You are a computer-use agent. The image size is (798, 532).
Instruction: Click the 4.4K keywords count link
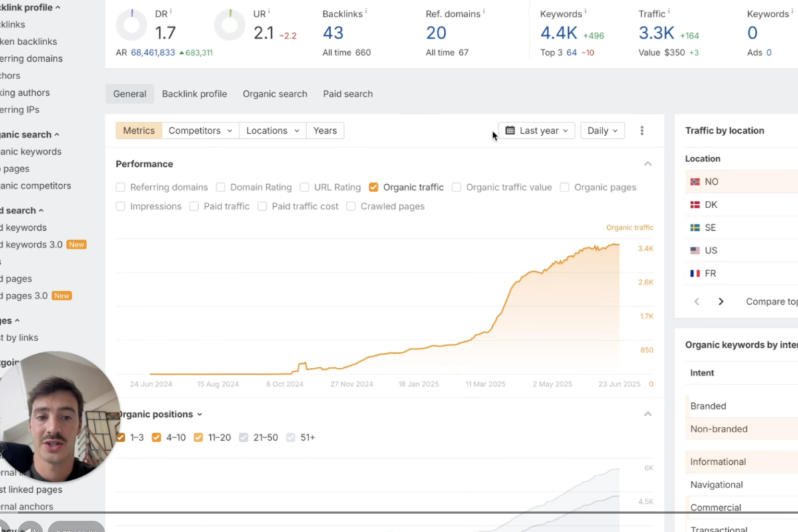[x=559, y=33]
